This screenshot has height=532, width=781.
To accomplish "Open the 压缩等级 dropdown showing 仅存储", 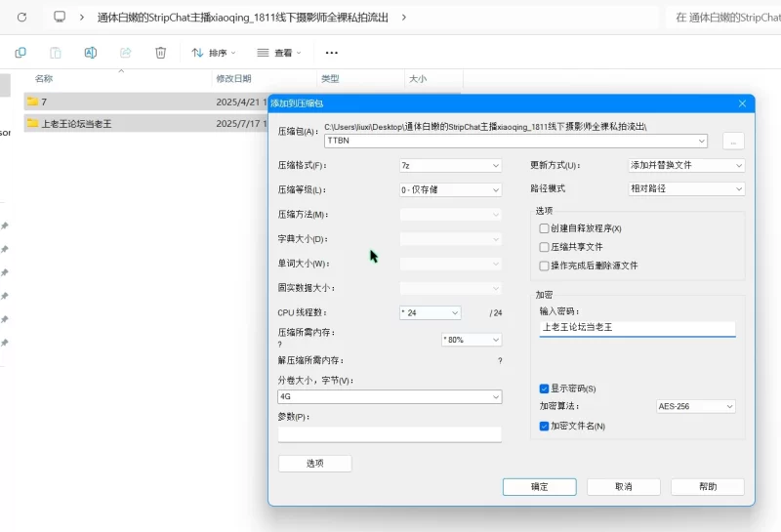I will [x=450, y=189].
